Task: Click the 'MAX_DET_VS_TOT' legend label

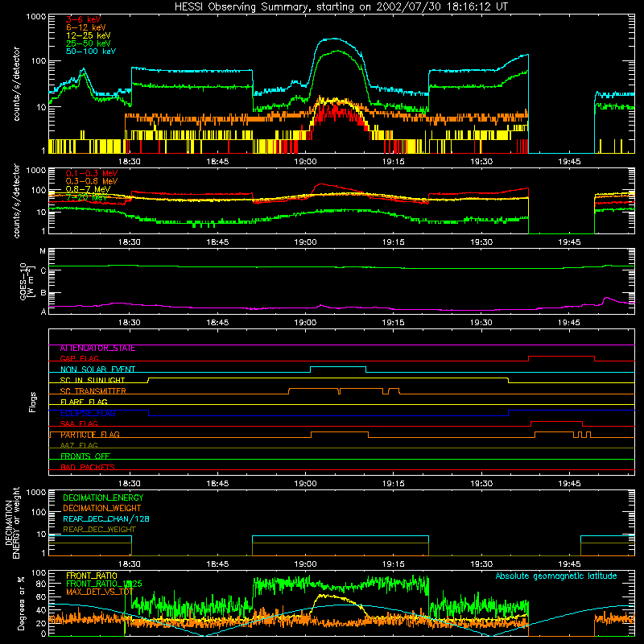Action: (99, 592)
